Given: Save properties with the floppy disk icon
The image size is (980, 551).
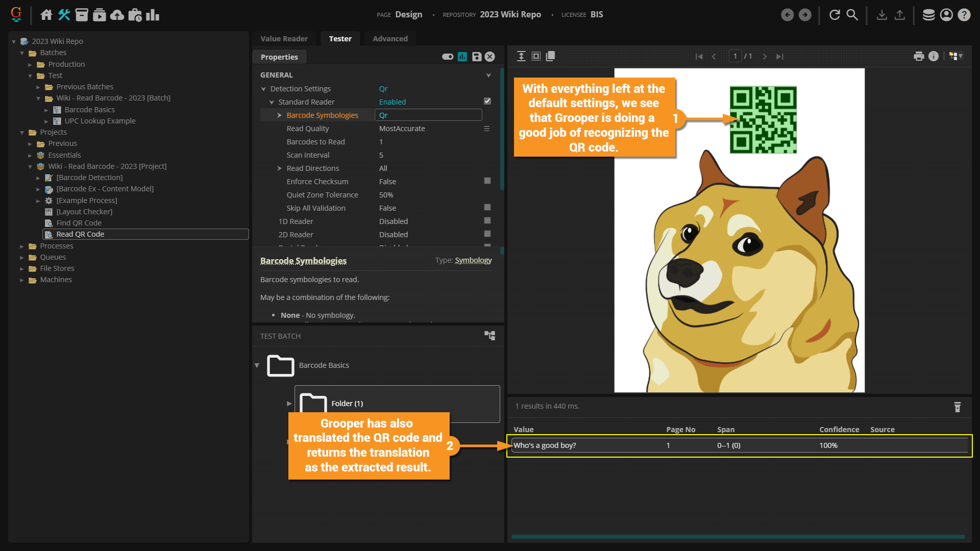Looking at the screenshot, I should click(476, 57).
